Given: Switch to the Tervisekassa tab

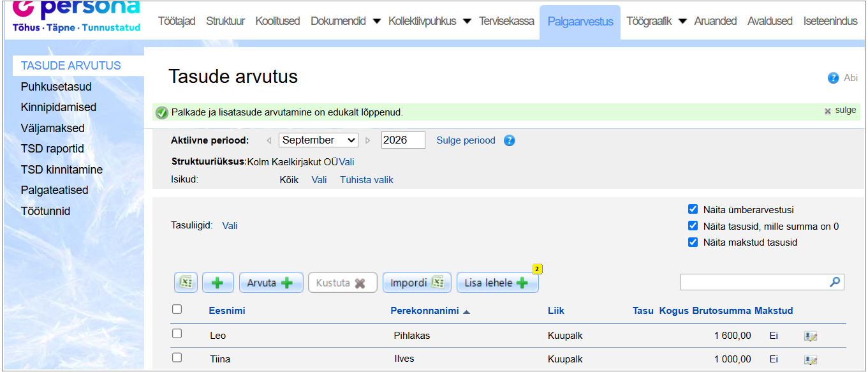Looking at the screenshot, I should coord(506,21).
